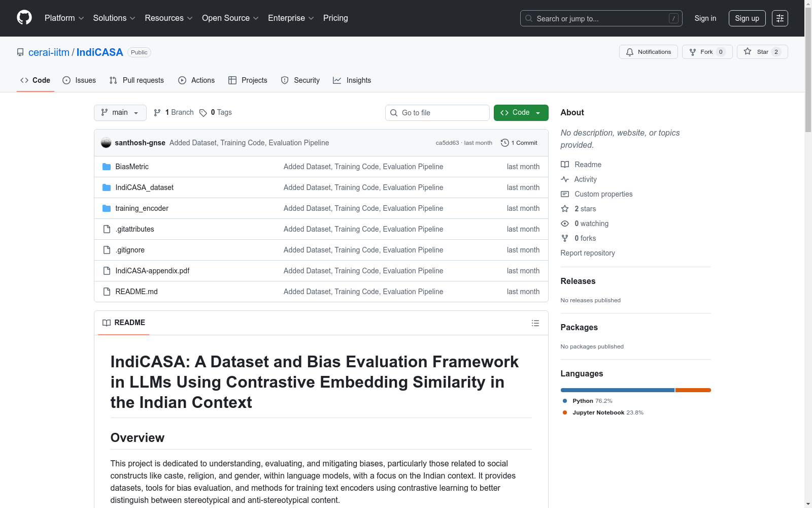
Task: Click the branch icon next to 1 Branch
Action: click(157, 113)
